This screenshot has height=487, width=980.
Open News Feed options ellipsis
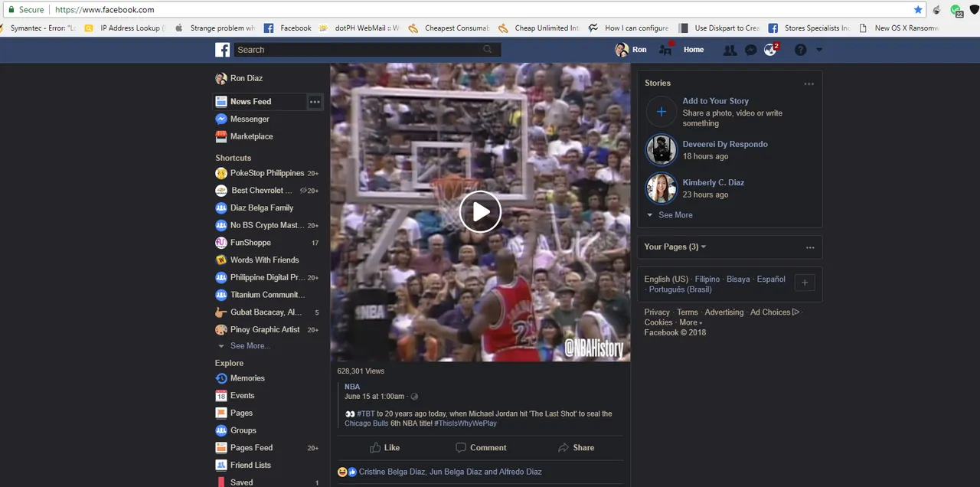[x=315, y=102]
